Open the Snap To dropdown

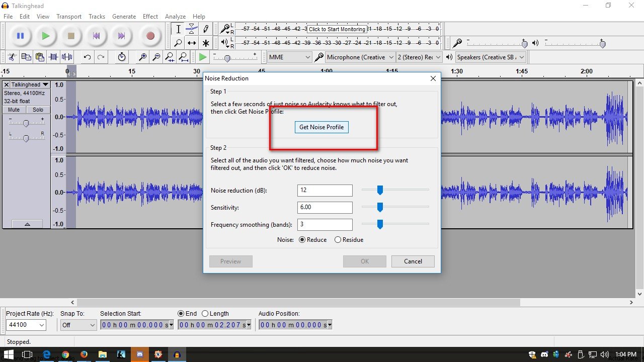[78, 325]
